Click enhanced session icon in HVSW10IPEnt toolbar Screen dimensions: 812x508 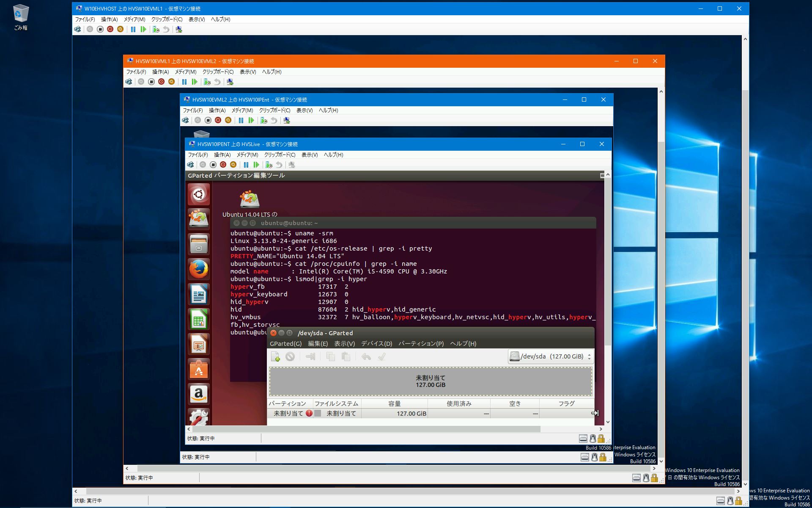click(287, 120)
